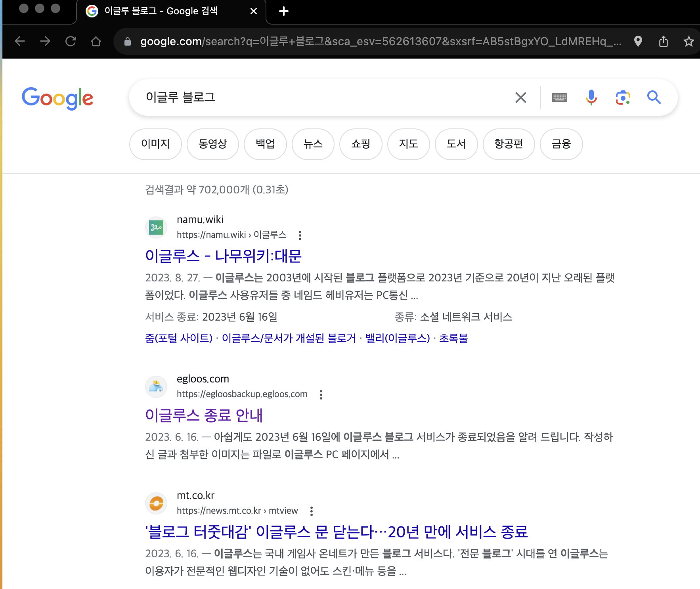Select the 도서 filter chip
Image resolution: width=700 pixels, height=589 pixels.
coord(456,144)
